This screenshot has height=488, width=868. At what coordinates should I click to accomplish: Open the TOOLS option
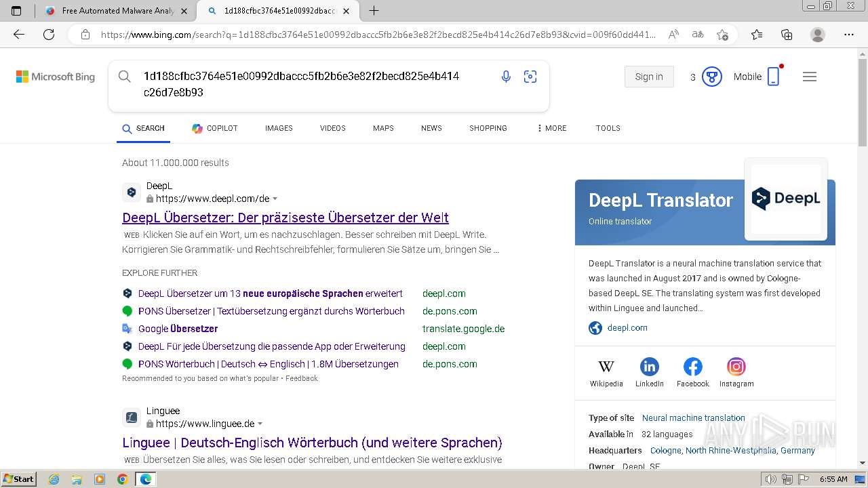(x=608, y=128)
